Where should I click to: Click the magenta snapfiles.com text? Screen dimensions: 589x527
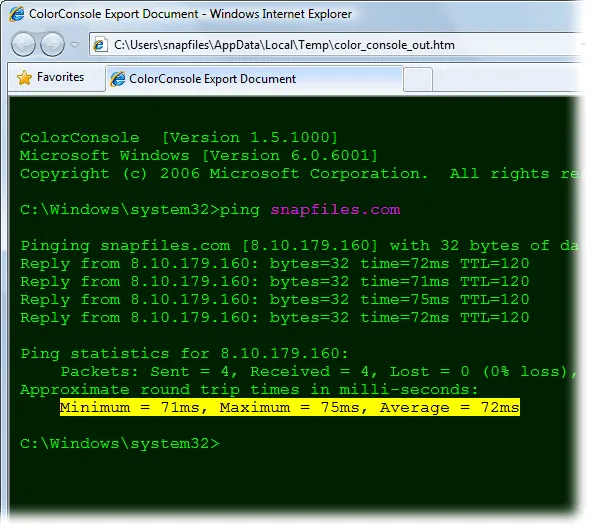[335, 210]
